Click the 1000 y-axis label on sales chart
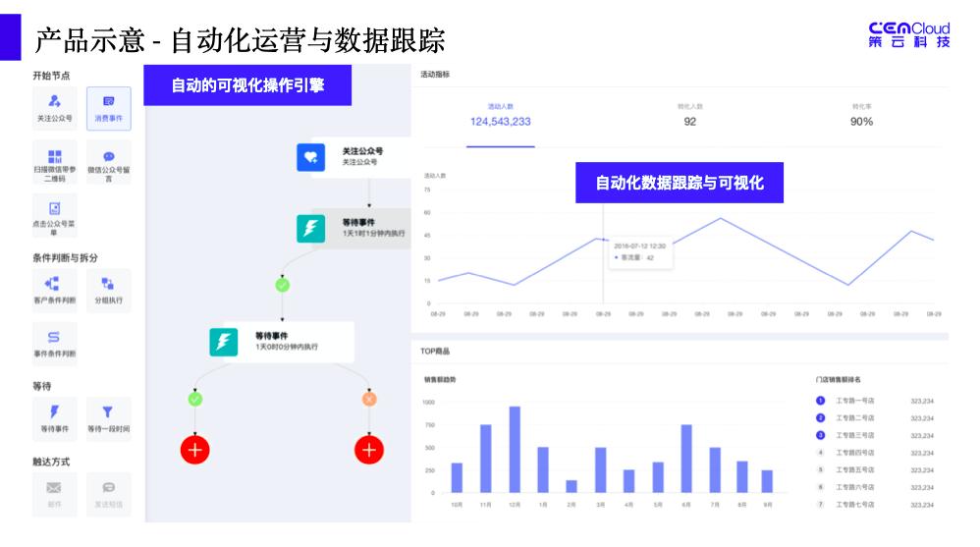The height and width of the screenshot is (547, 980). 429,403
